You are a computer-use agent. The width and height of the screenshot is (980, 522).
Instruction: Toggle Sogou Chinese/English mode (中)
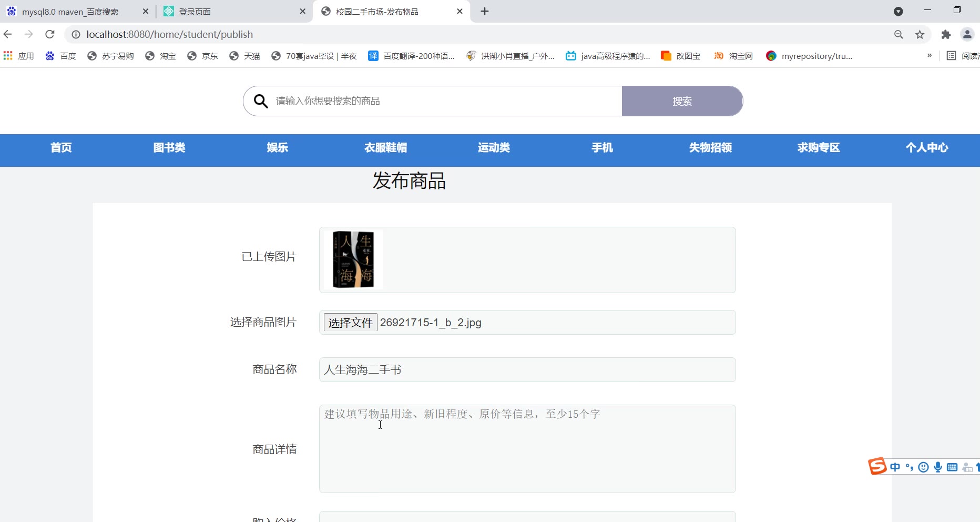(895, 467)
